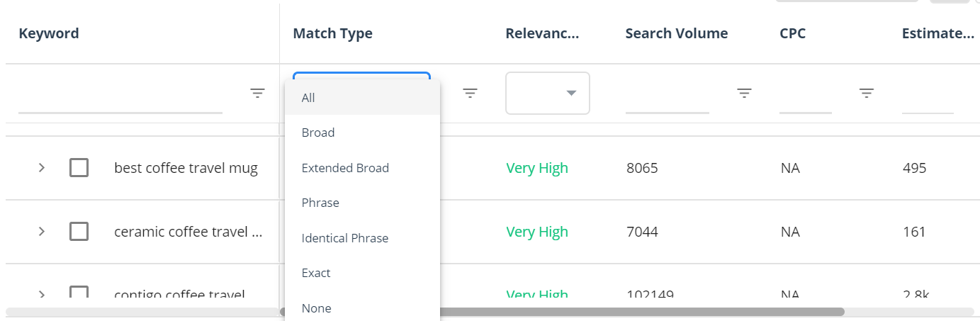This screenshot has height=321, width=980.
Task: Check the box for ceramic coffee travel keyword
Action: click(x=79, y=232)
